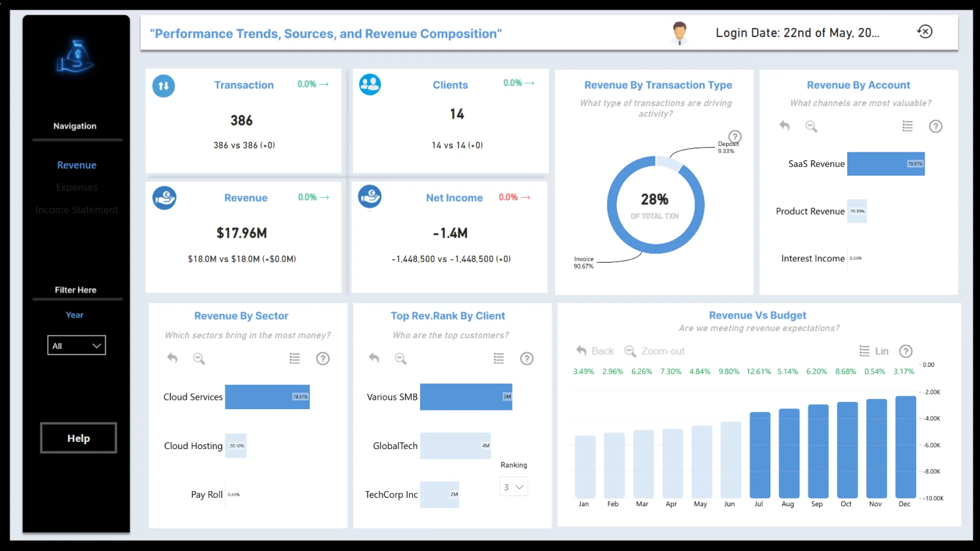The image size is (980, 551).
Task: Click help icon in Revenue Vs Budget
Action: coord(905,351)
